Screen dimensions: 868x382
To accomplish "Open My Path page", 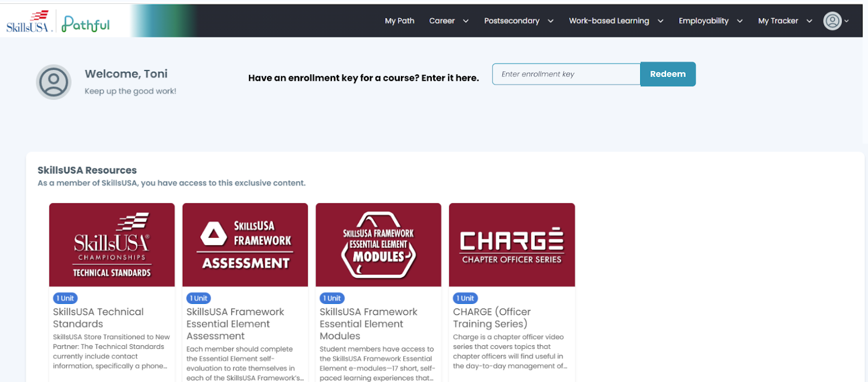I will [x=399, y=21].
